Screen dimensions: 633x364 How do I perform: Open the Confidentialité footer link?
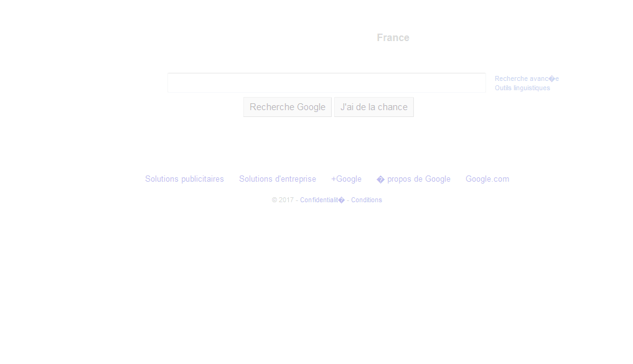[322, 200]
